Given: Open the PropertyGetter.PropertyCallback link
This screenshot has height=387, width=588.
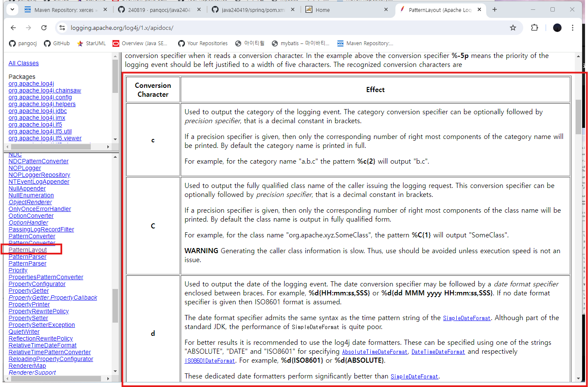Looking at the screenshot, I should coord(53,297).
